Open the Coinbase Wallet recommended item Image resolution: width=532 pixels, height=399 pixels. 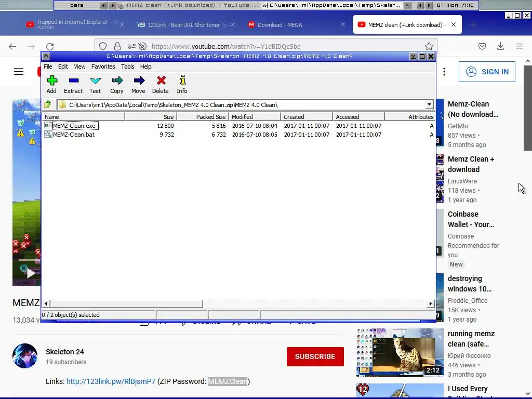471,219
